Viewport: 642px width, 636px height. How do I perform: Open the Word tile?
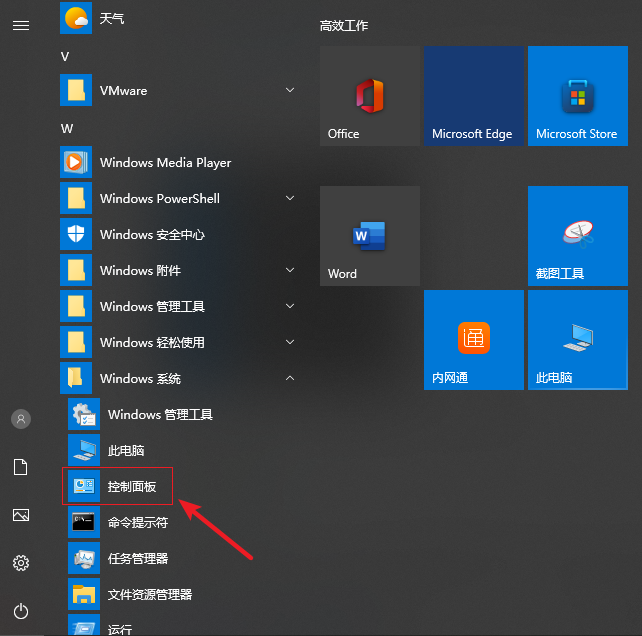(x=369, y=236)
